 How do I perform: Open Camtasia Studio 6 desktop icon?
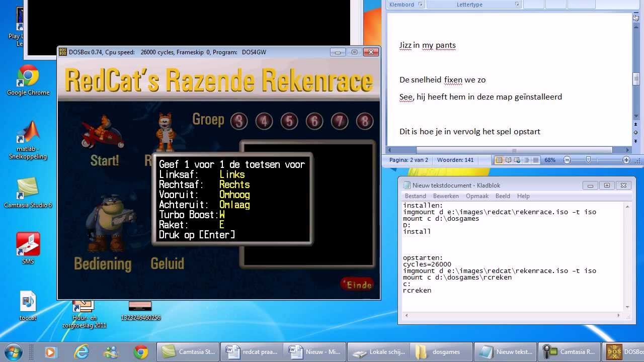pos(28,193)
